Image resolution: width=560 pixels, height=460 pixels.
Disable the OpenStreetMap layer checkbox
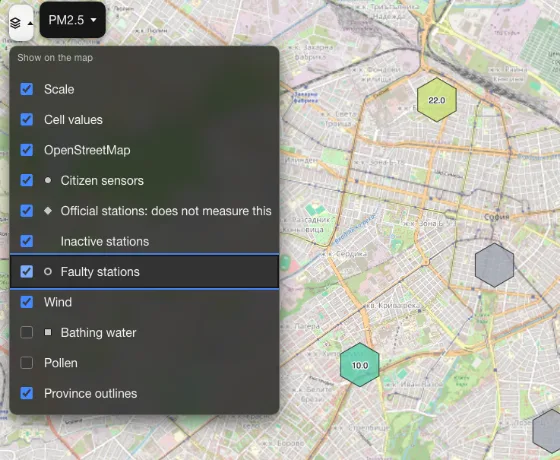pyautogui.click(x=27, y=150)
